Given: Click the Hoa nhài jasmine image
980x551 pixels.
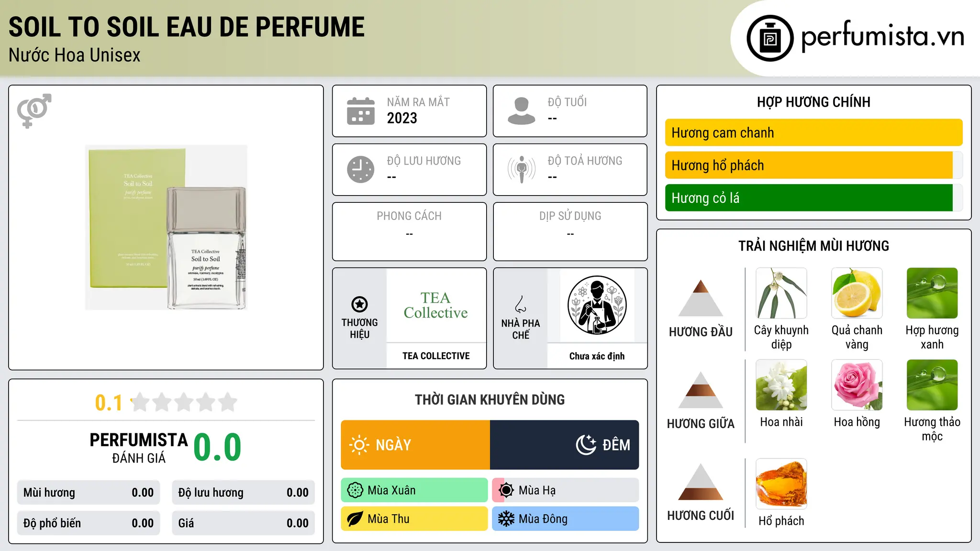Looking at the screenshot, I should [x=781, y=385].
